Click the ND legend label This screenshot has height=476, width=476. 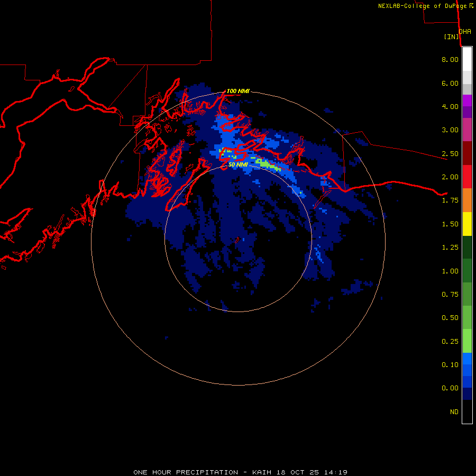454,412
